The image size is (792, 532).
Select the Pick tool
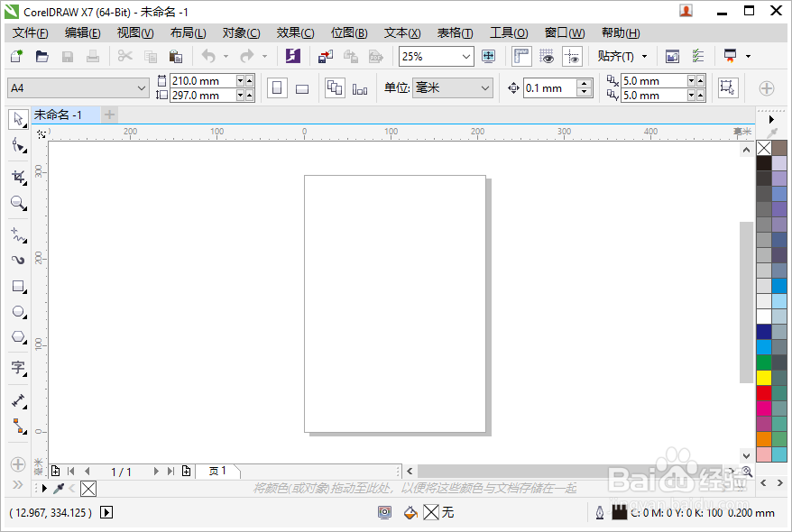coord(18,120)
